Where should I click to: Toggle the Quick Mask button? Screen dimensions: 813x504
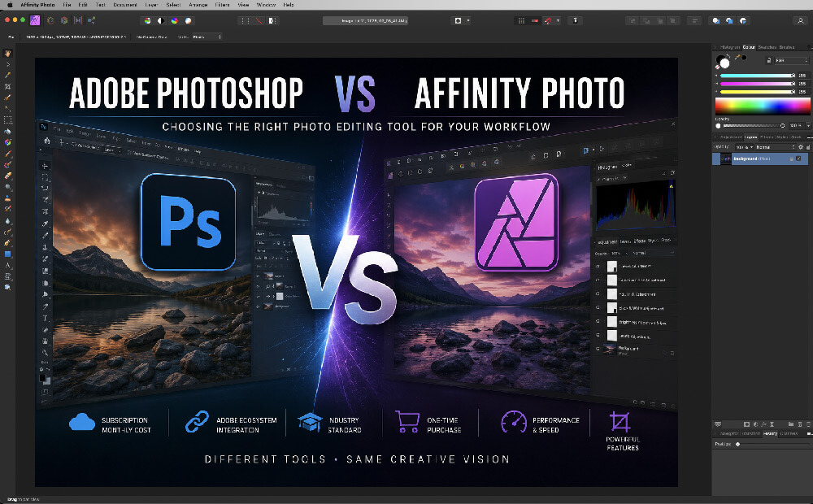pyautogui.click(x=459, y=21)
